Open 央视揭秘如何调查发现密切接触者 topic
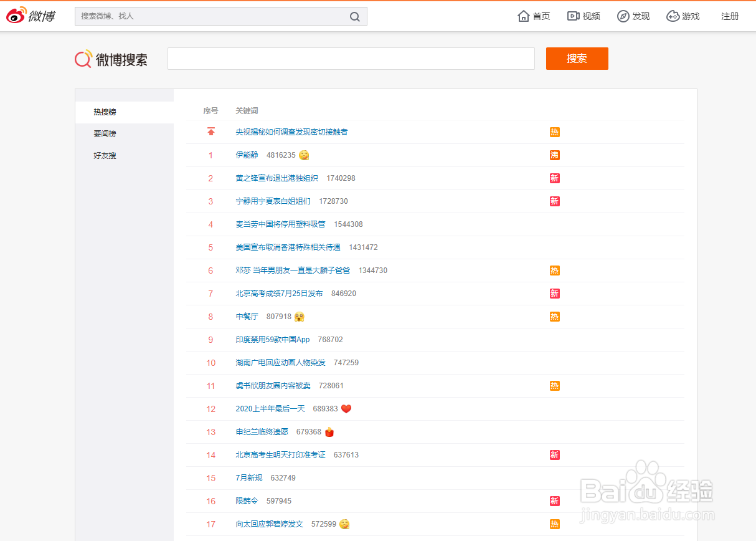The image size is (756, 541). click(x=291, y=132)
